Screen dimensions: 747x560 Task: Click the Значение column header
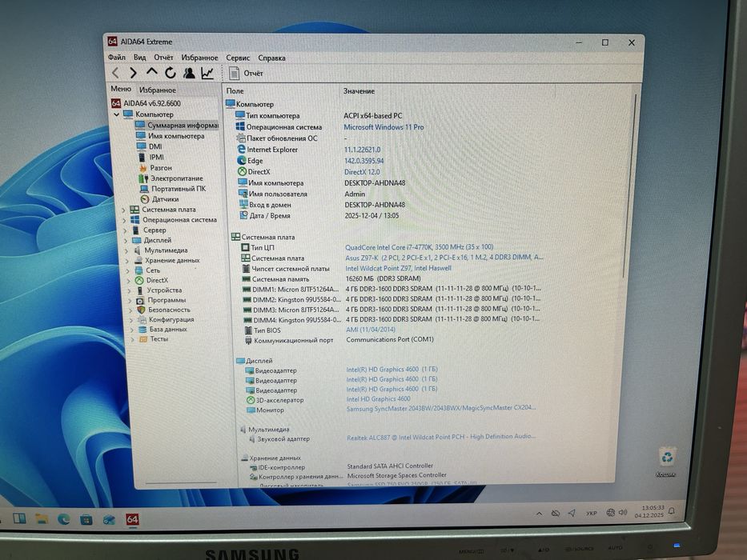pos(359,91)
